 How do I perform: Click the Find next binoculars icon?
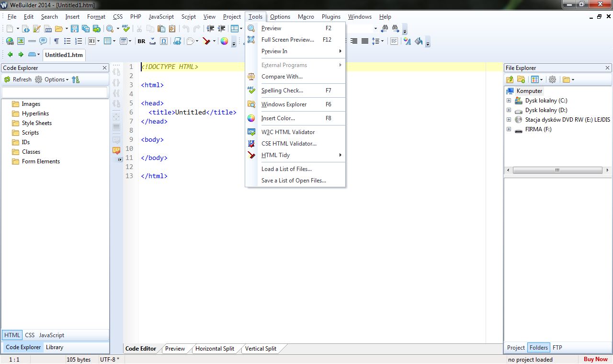click(x=396, y=29)
